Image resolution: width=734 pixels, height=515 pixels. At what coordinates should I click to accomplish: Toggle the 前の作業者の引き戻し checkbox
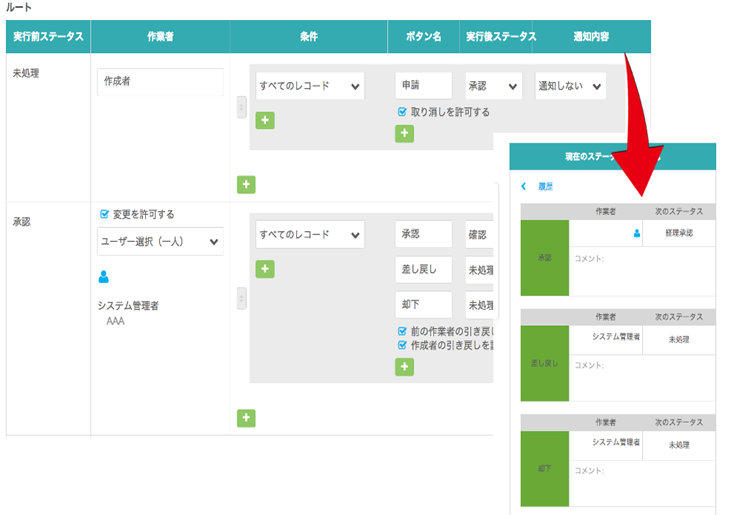(402, 331)
